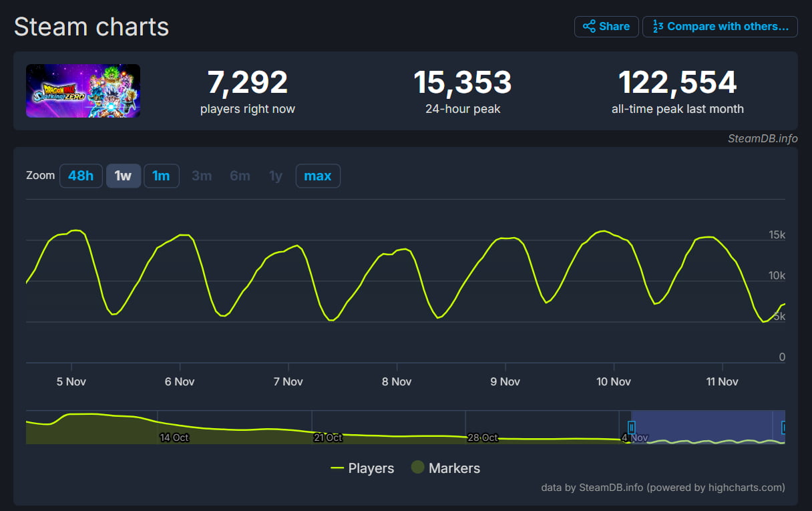
Task: Set chart zoom to 48h
Action: [x=81, y=176]
